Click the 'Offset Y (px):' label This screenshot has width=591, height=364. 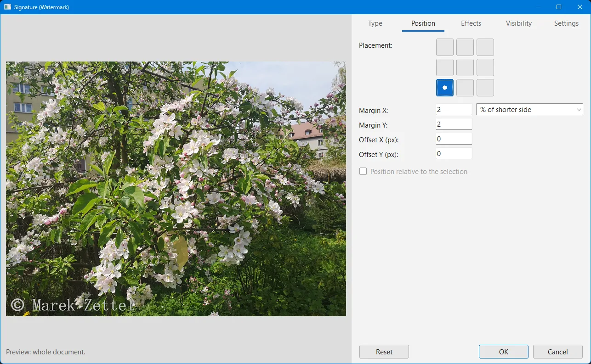click(x=378, y=155)
